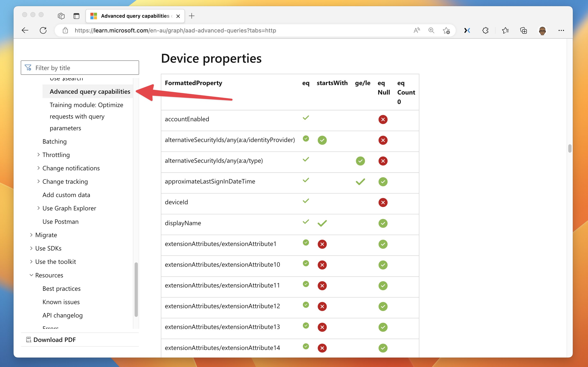Click the filter funnel icon in sidebar
The width and height of the screenshot is (588, 367).
pyautogui.click(x=28, y=68)
